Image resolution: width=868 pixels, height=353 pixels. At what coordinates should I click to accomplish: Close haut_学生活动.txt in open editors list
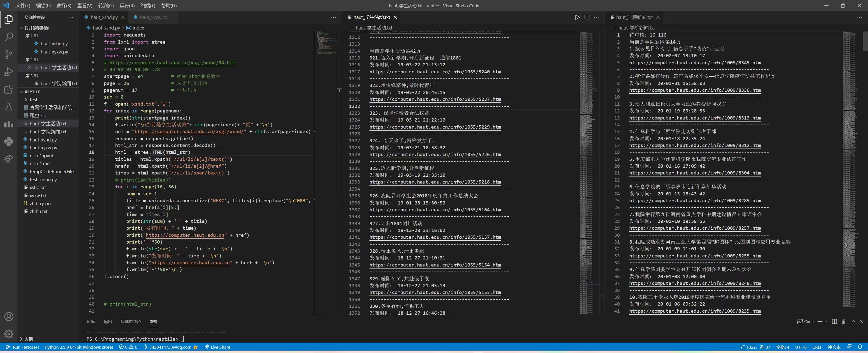coord(29,67)
